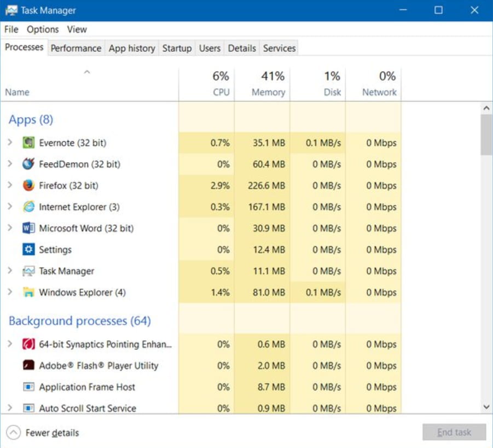
Task: Expand the FeedDemon process group
Action: click(x=10, y=164)
